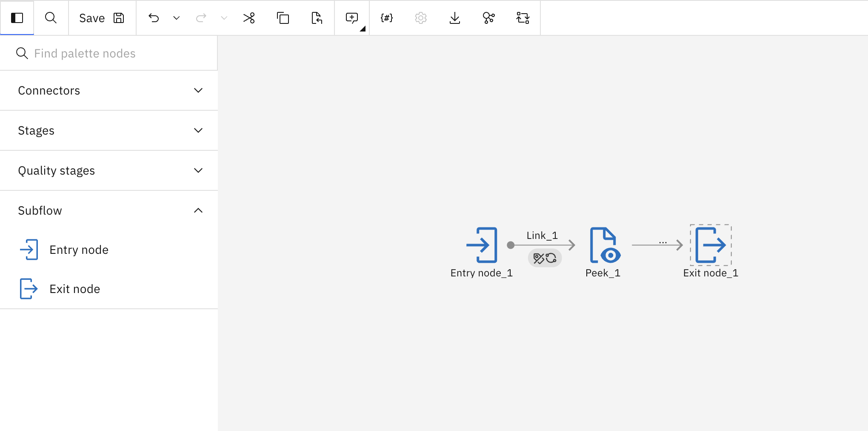Click the Save button
The image size is (868, 431).
click(102, 18)
